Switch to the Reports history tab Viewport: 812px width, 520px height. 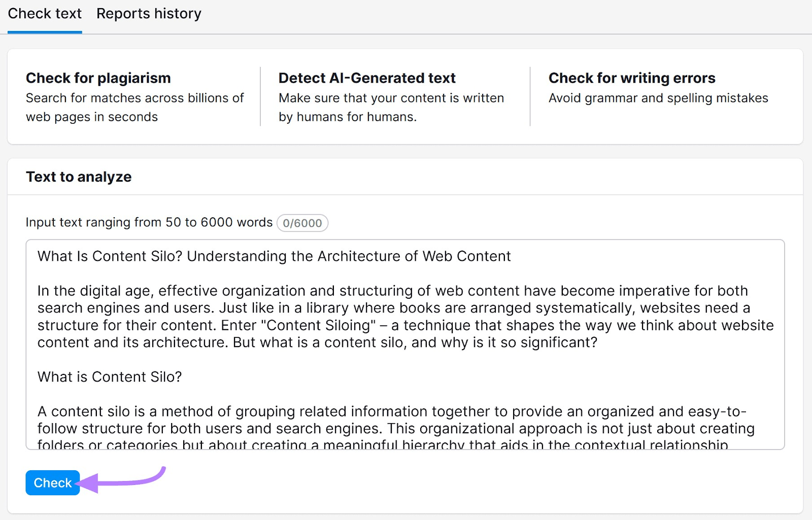[x=148, y=14]
